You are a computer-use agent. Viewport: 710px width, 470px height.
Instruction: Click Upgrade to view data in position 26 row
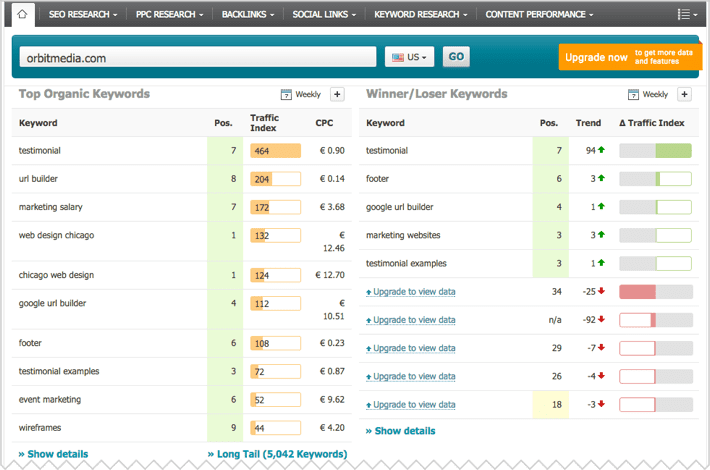tap(411, 376)
